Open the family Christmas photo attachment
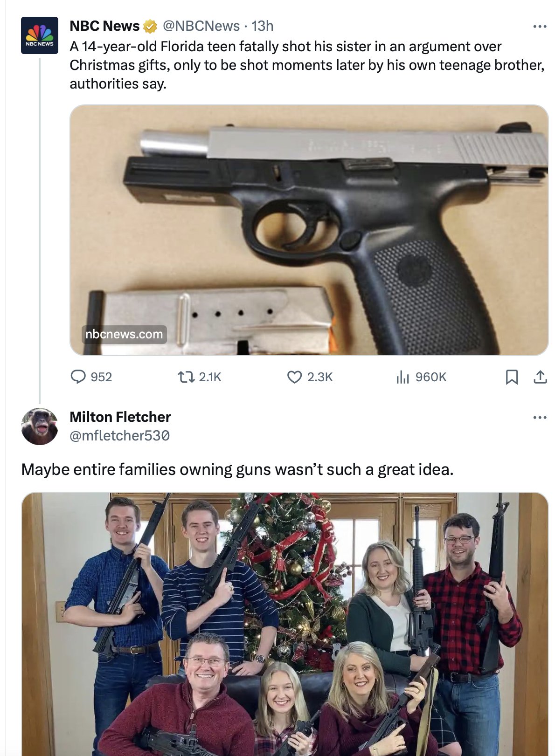The height and width of the screenshot is (756, 555). pos(285,624)
